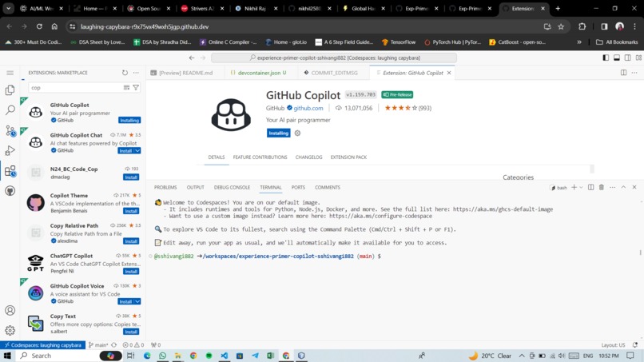Viewport: 644px width, 362px height.
Task: Open Chrome extensions puzzle icon
Action: click(582, 26)
